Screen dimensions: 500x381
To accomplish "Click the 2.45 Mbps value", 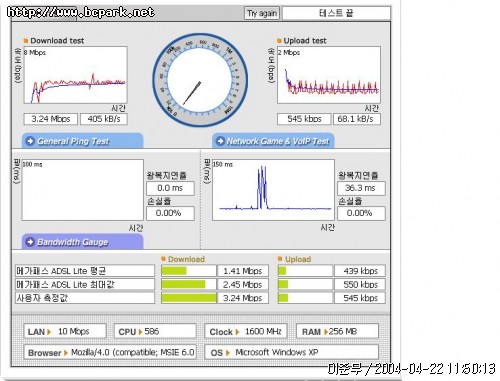I will click(243, 284).
